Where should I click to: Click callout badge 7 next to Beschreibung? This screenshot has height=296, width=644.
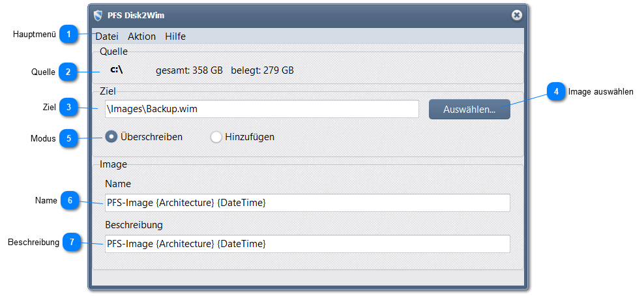click(72, 243)
